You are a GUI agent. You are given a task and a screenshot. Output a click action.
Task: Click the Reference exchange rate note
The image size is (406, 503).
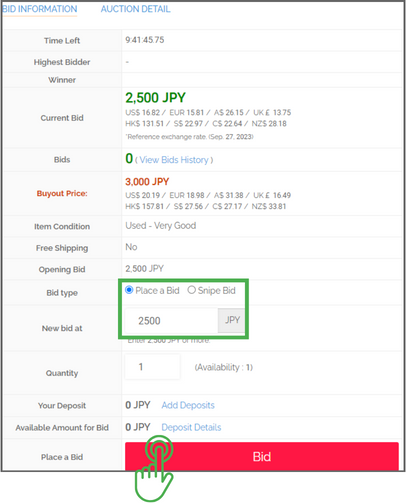point(189,137)
